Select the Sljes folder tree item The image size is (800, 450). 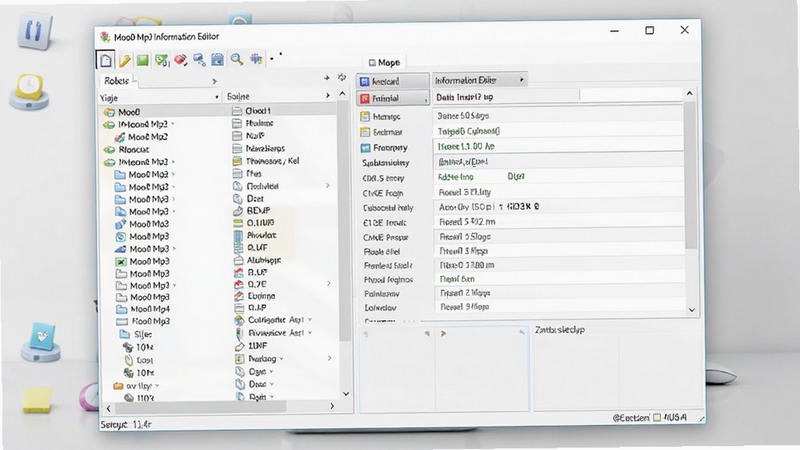click(x=143, y=335)
